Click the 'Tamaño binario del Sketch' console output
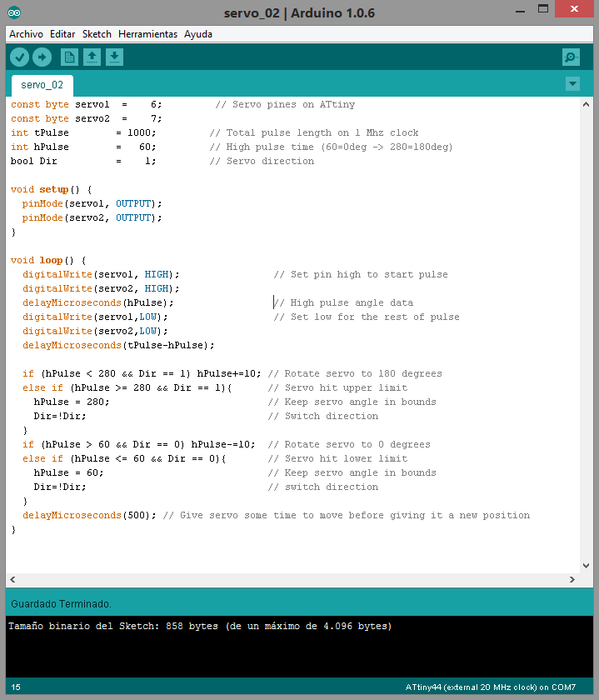599x700 pixels. (200, 627)
